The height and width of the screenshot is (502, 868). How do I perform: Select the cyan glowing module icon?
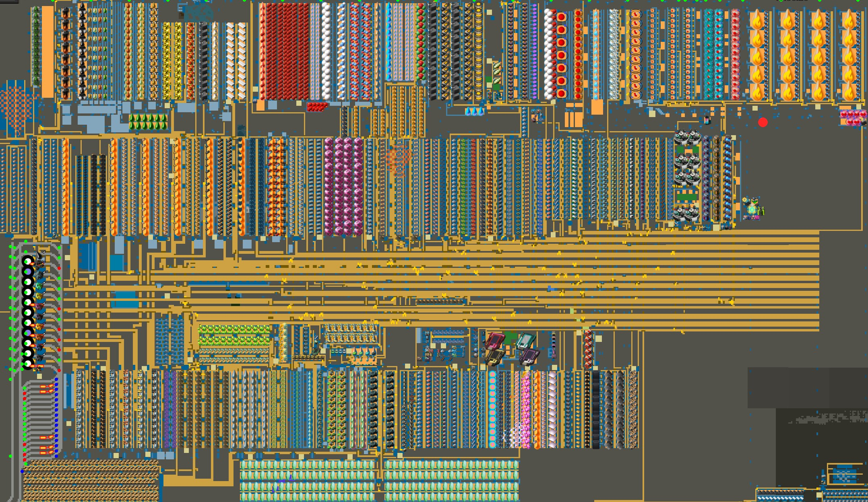click(x=752, y=209)
